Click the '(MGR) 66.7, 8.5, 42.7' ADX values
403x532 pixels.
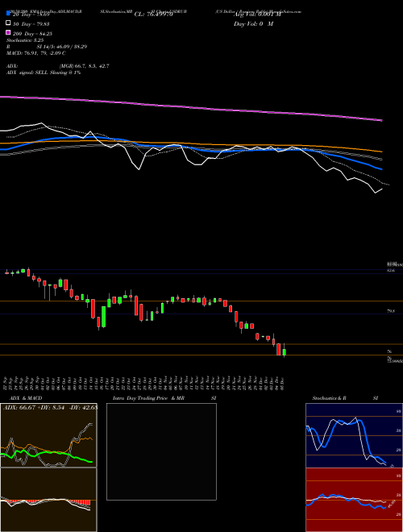point(84,66)
